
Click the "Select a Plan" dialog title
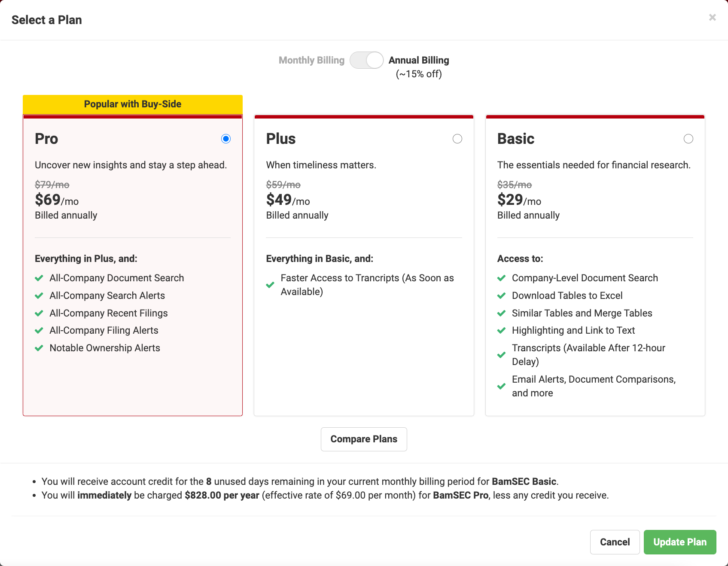point(46,20)
